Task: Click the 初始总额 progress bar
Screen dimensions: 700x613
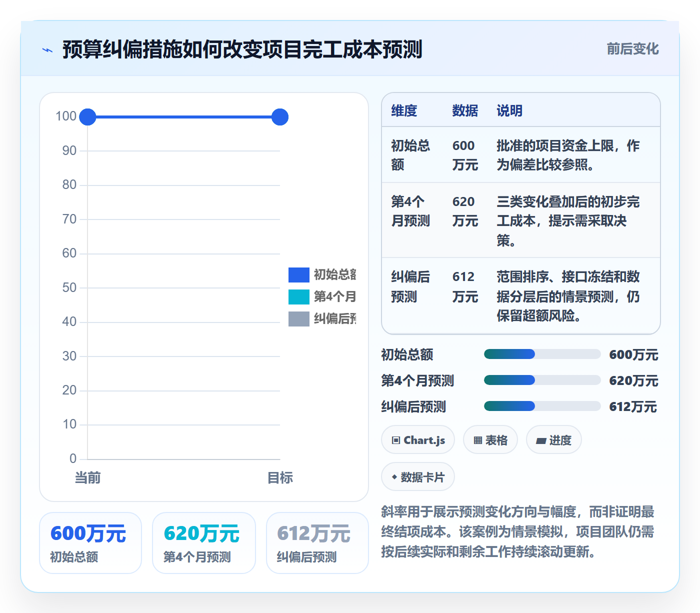Action: (x=542, y=354)
